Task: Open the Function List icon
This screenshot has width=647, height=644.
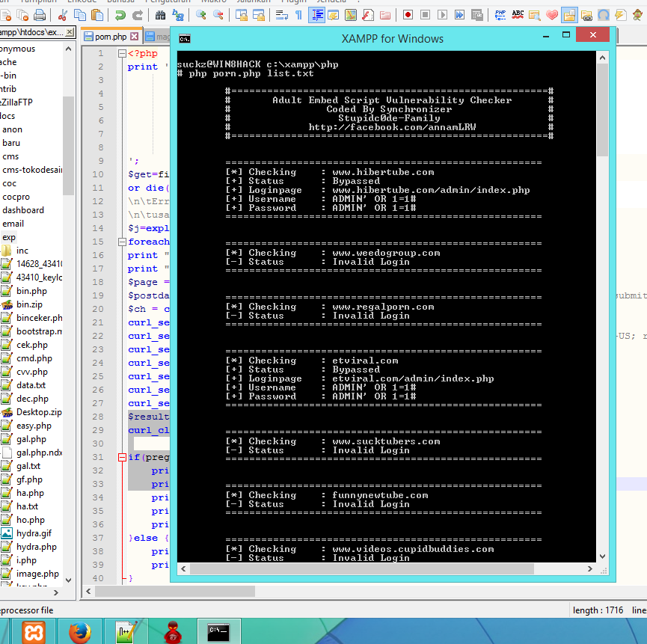Action: (368, 16)
